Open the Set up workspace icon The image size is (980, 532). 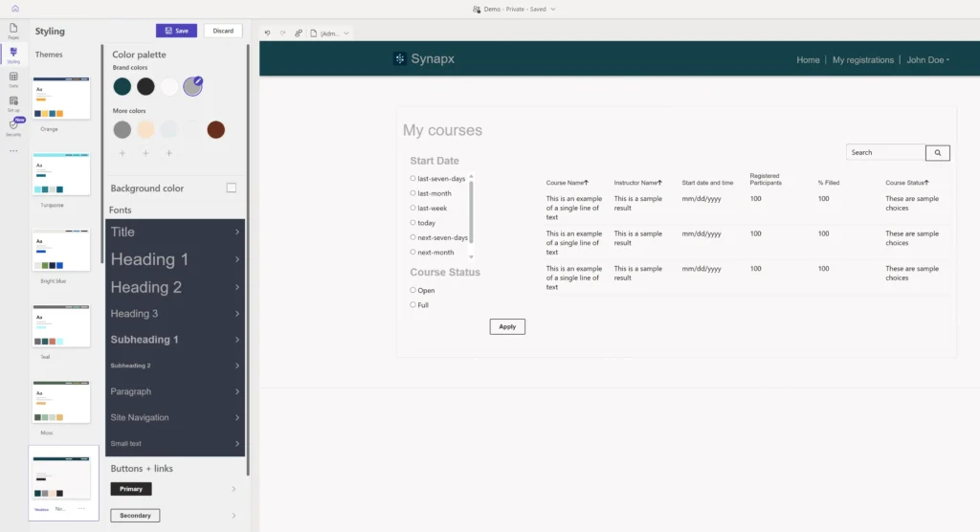coord(13,102)
